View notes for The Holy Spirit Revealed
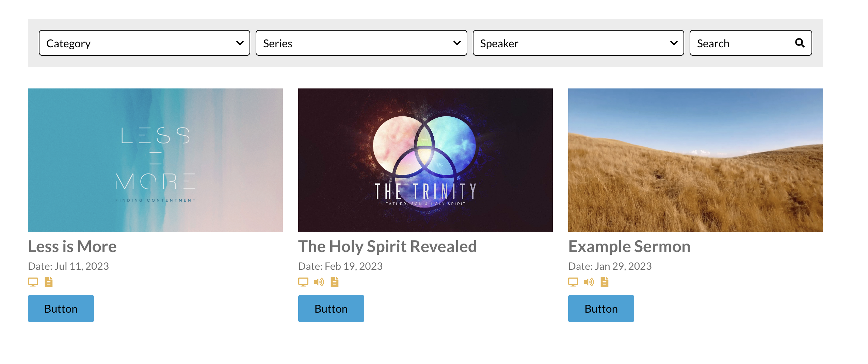The width and height of the screenshot is (868, 364). coord(334,282)
